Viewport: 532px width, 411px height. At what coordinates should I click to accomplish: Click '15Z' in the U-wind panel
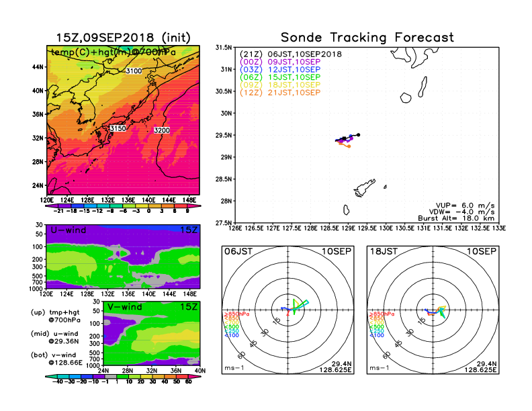click(189, 230)
